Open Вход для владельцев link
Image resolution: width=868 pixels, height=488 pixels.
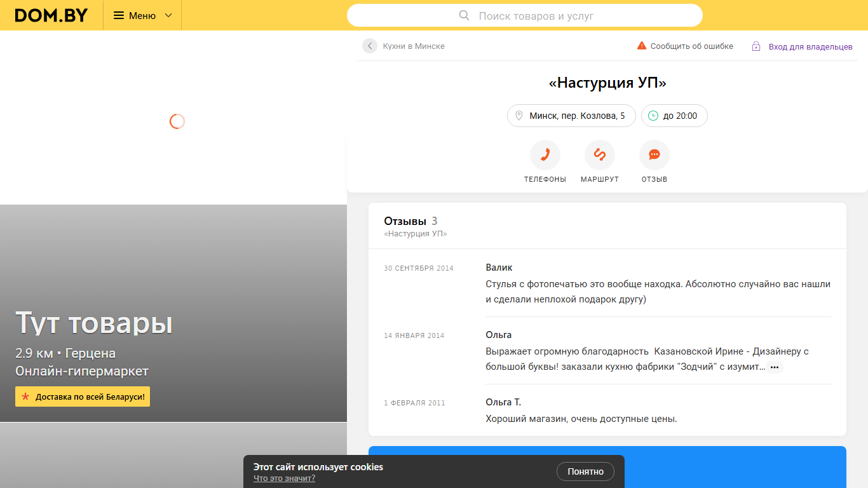click(811, 47)
